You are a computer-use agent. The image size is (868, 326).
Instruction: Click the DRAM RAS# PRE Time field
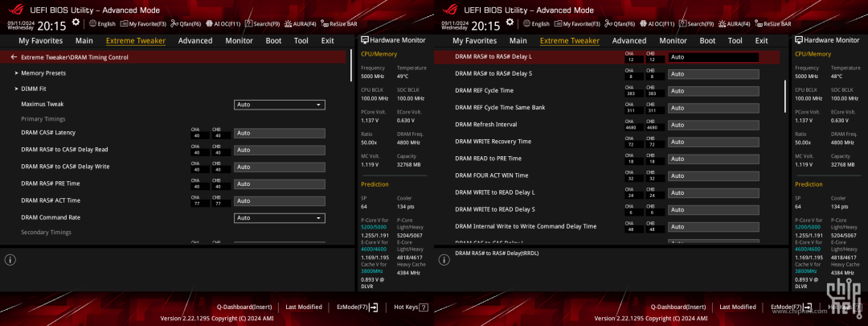(280, 184)
